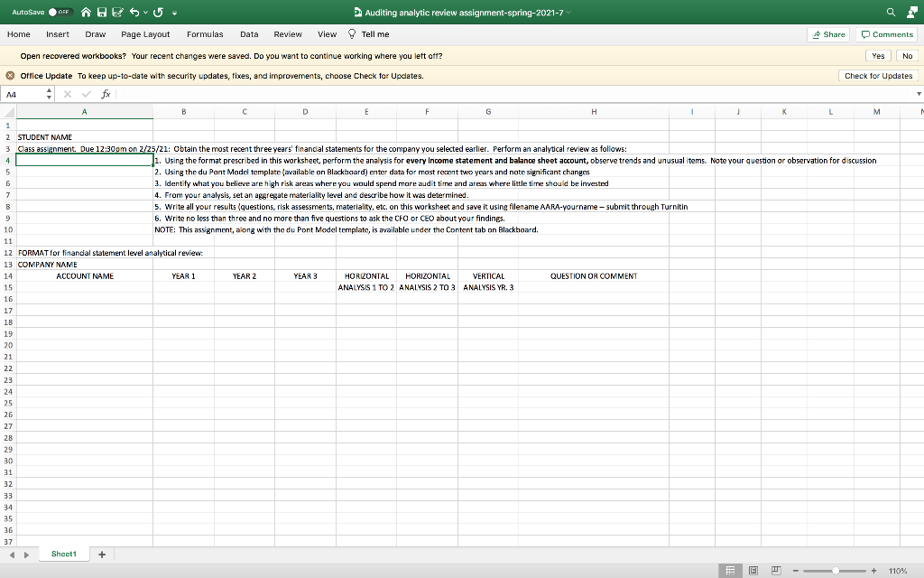Click the workbook file icon beside the title

[357, 12]
